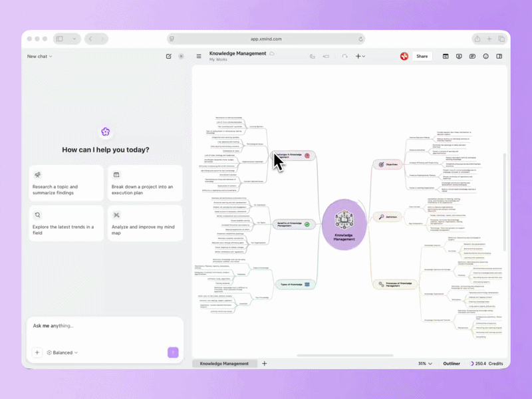Click the red marker on Challenges node
The width and height of the screenshot is (532, 399).
(x=307, y=156)
